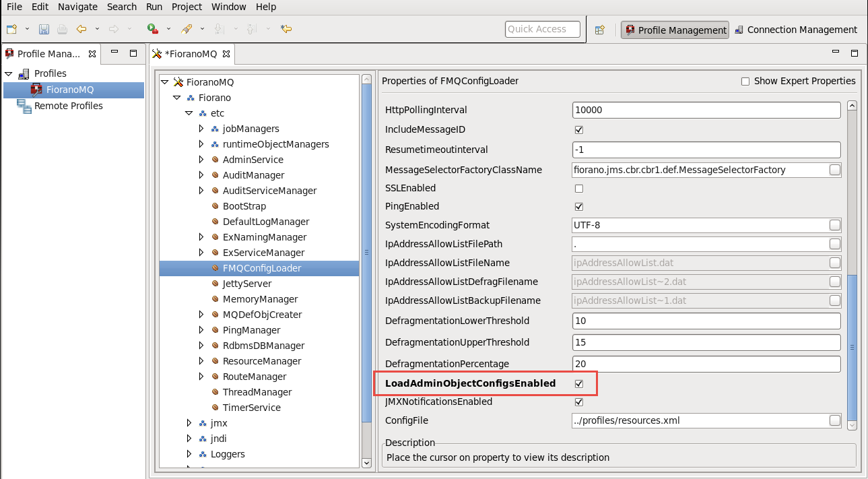868x479 pixels.
Task: Expand the jmx node
Action: (x=189, y=423)
